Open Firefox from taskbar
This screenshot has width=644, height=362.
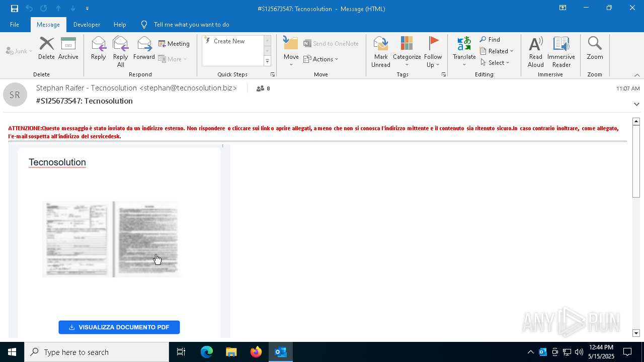[x=256, y=352]
